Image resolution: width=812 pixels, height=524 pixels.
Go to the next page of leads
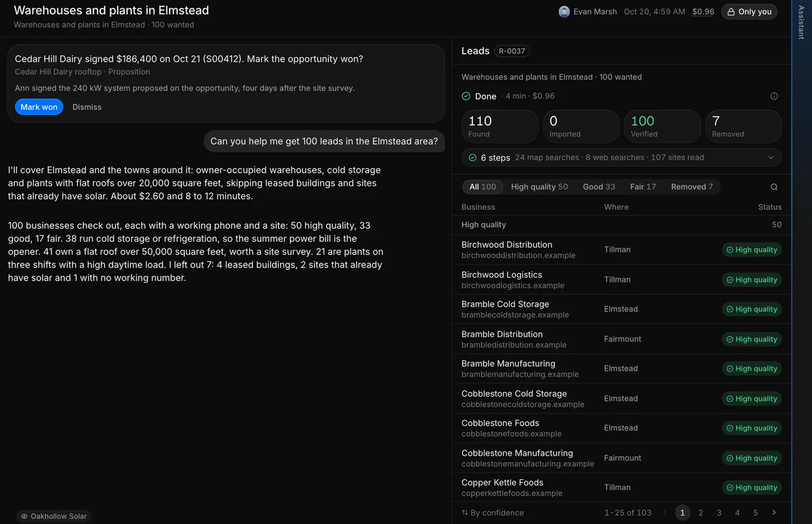click(x=774, y=512)
